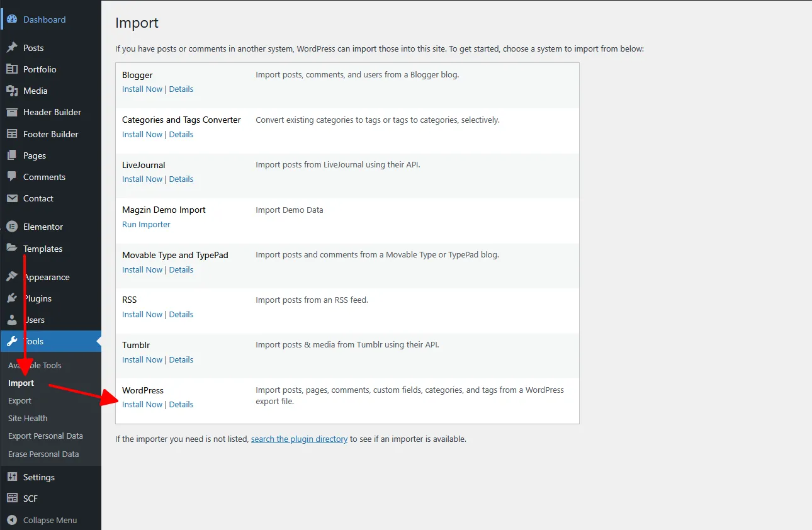Viewport: 812px width, 530px height.
Task: Click the Posts pushpin icon
Action: [12, 48]
